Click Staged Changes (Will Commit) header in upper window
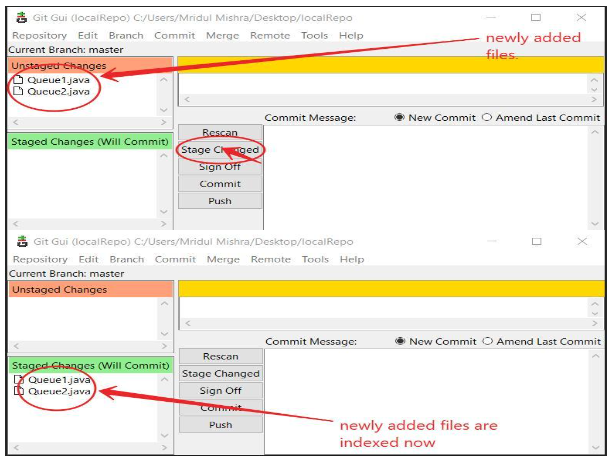Screen dimensions: 613x461 coord(90,142)
